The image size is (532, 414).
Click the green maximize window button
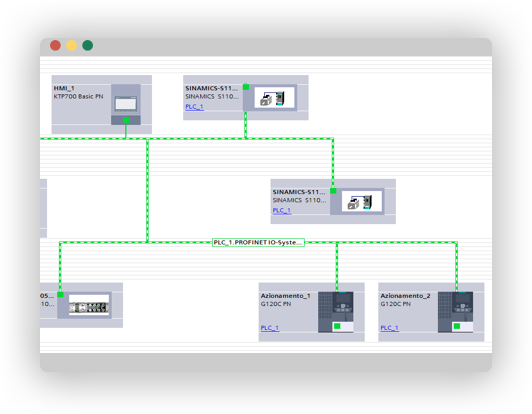[88, 45]
